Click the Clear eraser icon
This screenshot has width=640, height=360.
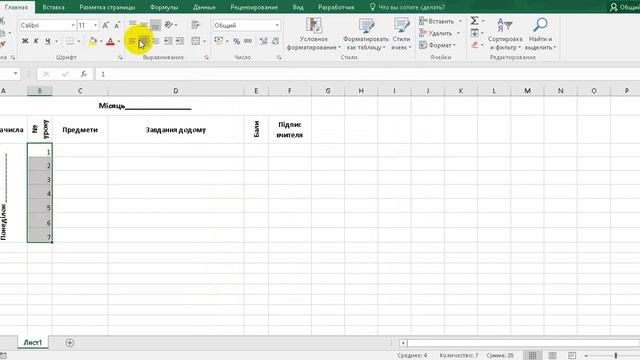(x=475, y=45)
